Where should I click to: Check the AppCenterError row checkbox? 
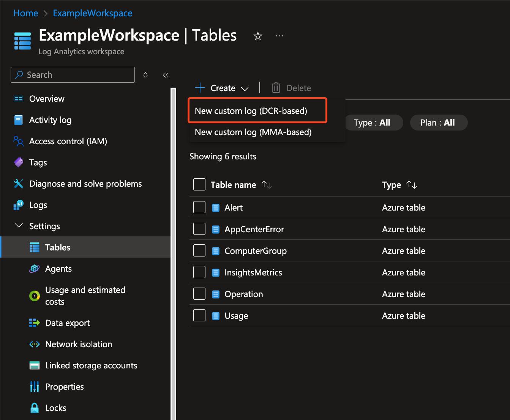coord(199,229)
